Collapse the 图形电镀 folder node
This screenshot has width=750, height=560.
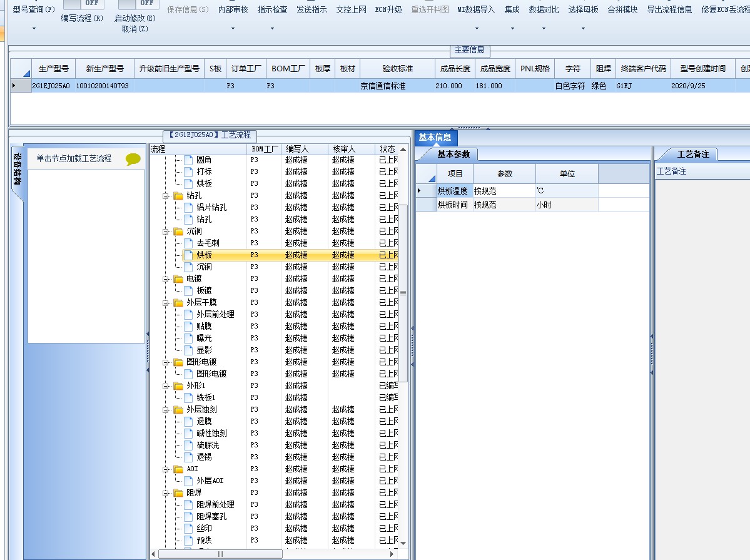[x=166, y=362]
